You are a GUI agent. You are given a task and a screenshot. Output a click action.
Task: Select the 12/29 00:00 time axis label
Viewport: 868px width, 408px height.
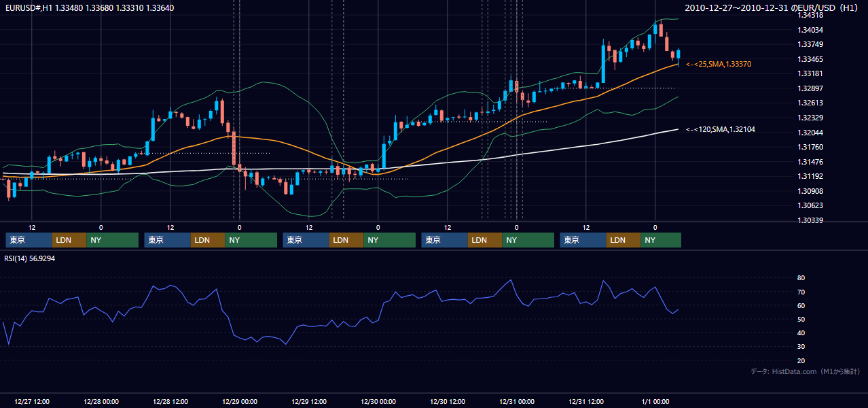coord(239,401)
